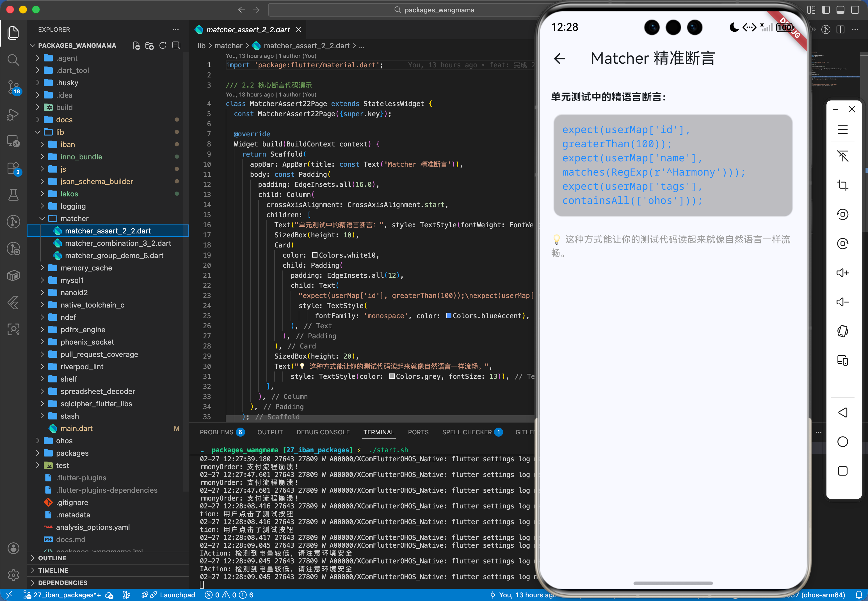Switch to DEBUG CONSOLE tab
The width and height of the screenshot is (868, 601).
point(323,432)
